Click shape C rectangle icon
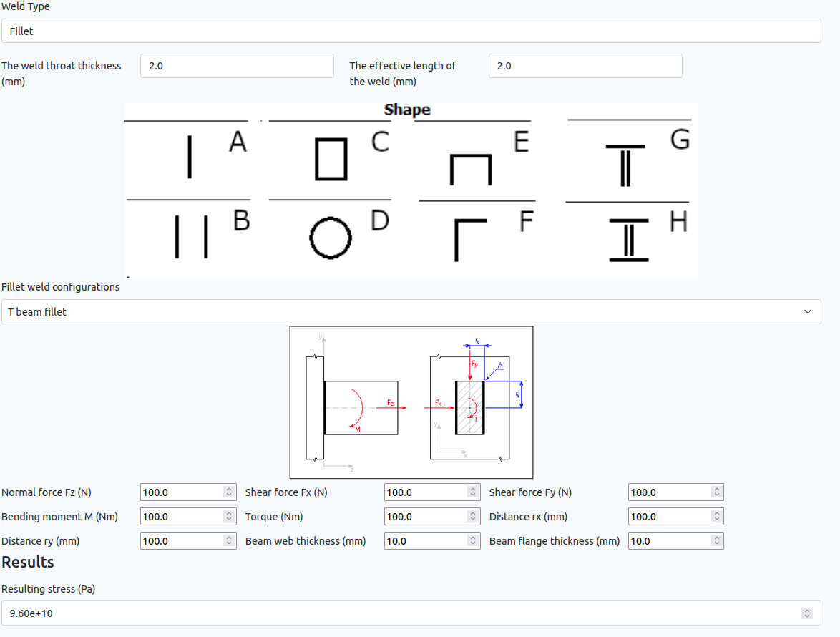The width and height of the screenshot is (840, 637). click(331, 159)
